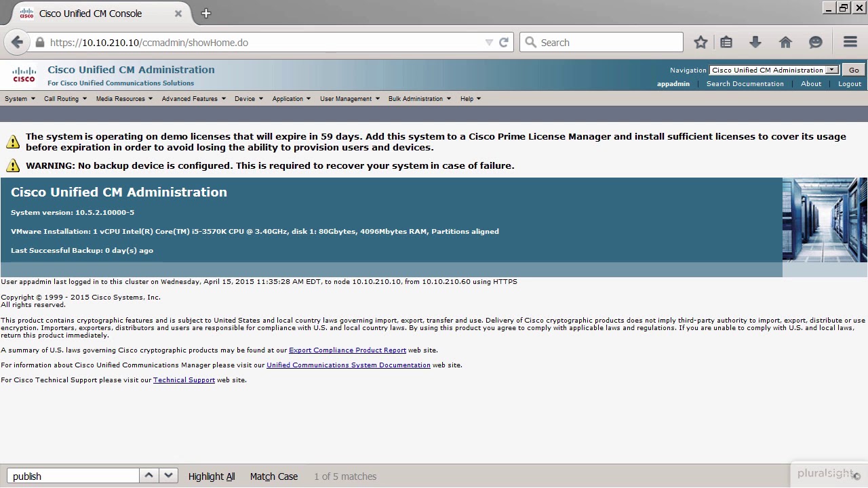Click the Cisco Unified CM Administration header title
This screenshot has width=868, height=488.
(131, 69)
